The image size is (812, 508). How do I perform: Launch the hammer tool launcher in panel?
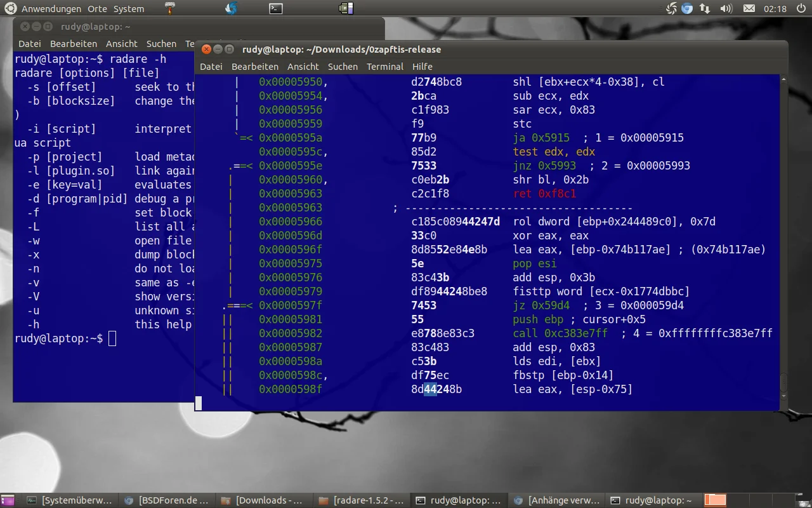[x=170, y=8]
